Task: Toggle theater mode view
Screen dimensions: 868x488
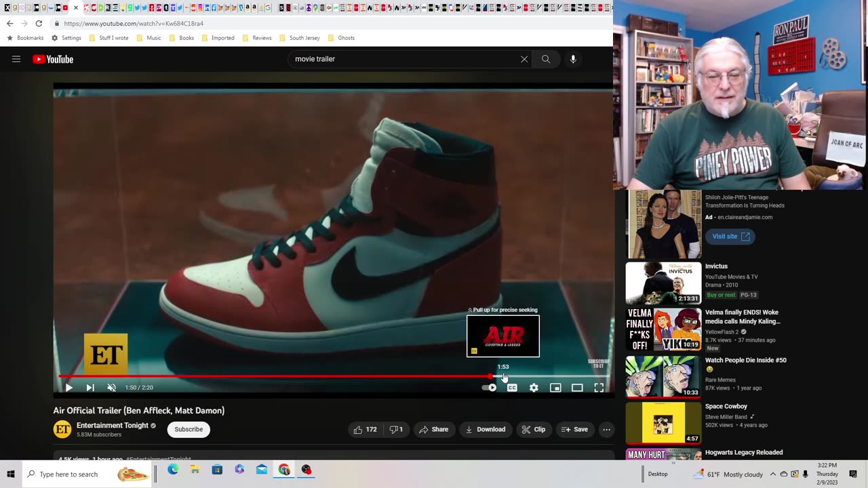Action: click(577, 388)
